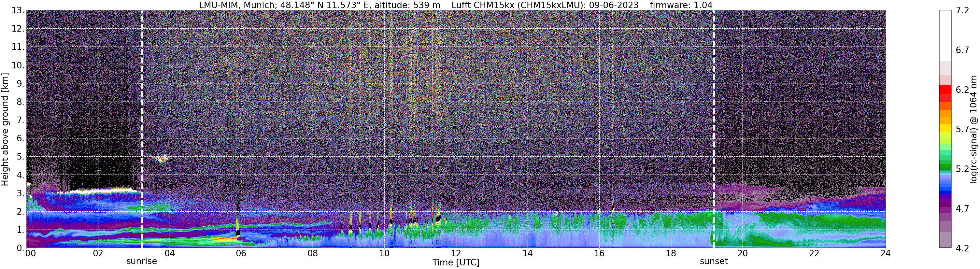Click the x-axis tick label '04'
The height and width of the screenshot is (269, 980).
click(169, 253)
